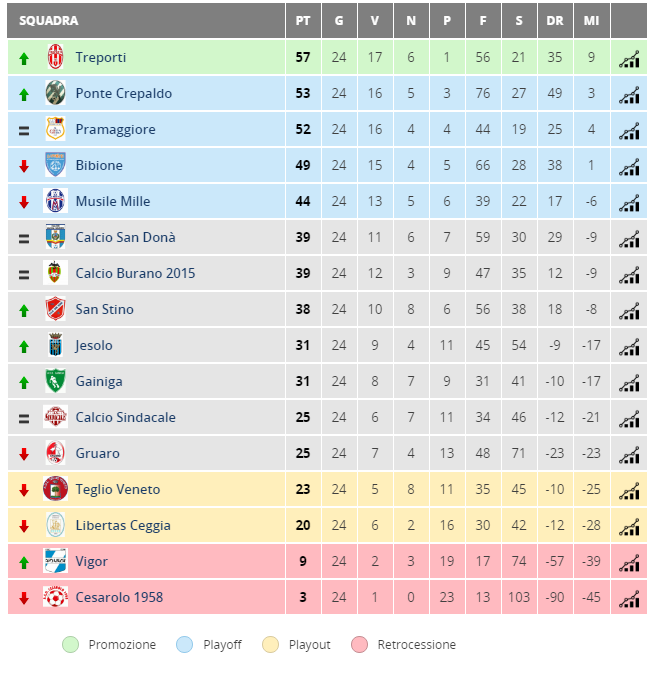This screenshot has width=653, height=673.
Task: Click the Pramaggiore team crest logo
Action: tap(55, 129)
